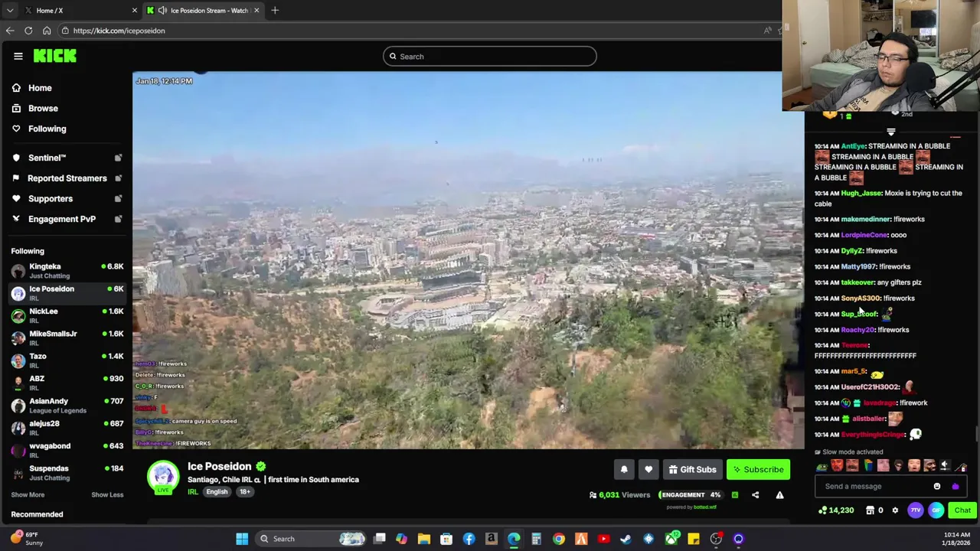Viewport: 980px width, 551px height.
Task: Open ABZ channel in Following list
Action: pos(67,383)
